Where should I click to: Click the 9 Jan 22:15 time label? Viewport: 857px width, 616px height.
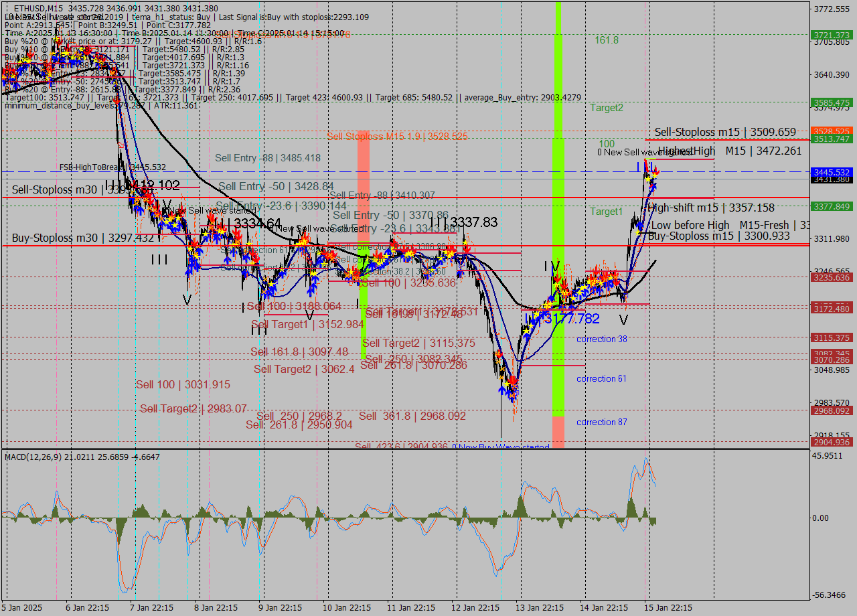coord(281,608)
